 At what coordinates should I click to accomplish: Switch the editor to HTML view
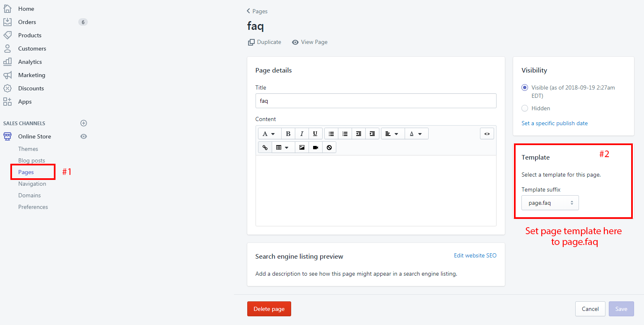[x=487, y=133]
